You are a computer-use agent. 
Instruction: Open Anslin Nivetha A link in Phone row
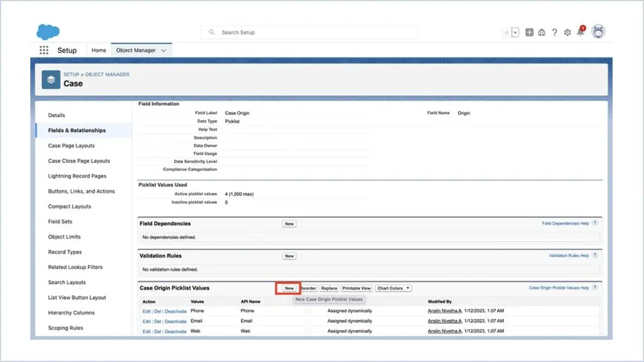coord(445,311)
